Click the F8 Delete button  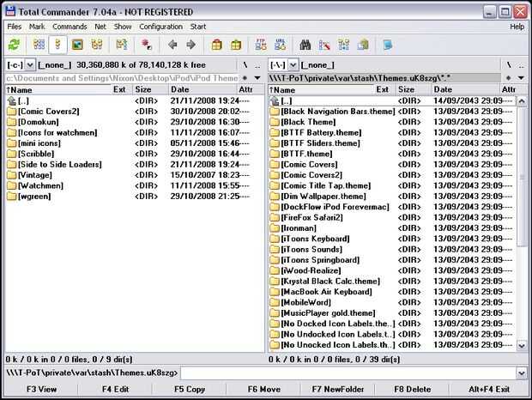412,389
